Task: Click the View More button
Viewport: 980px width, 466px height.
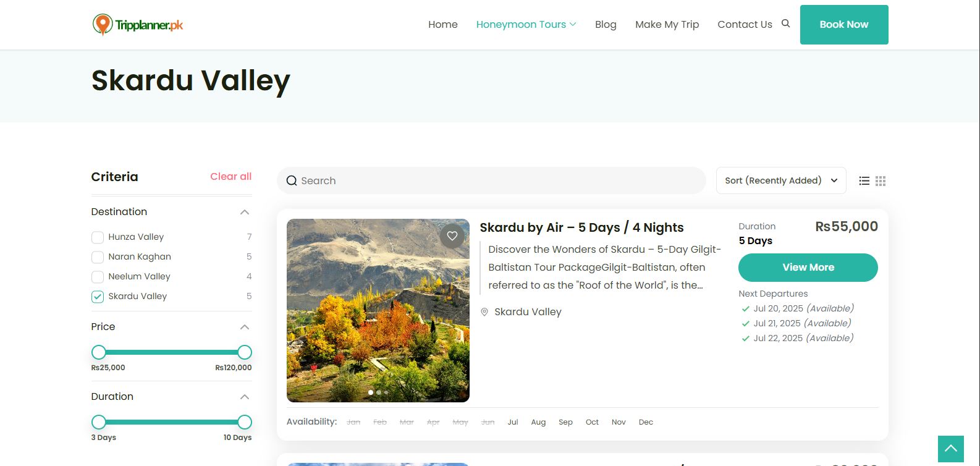Action: (x=808, y=268)
